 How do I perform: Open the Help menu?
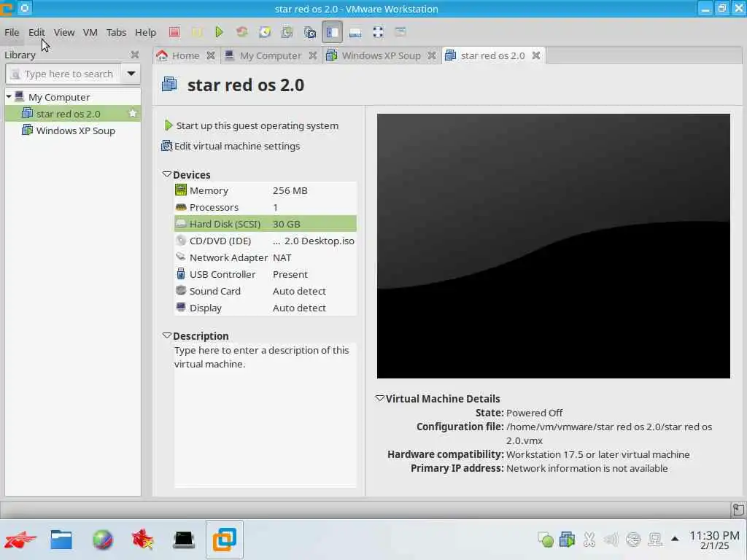(x=145, y=32)
